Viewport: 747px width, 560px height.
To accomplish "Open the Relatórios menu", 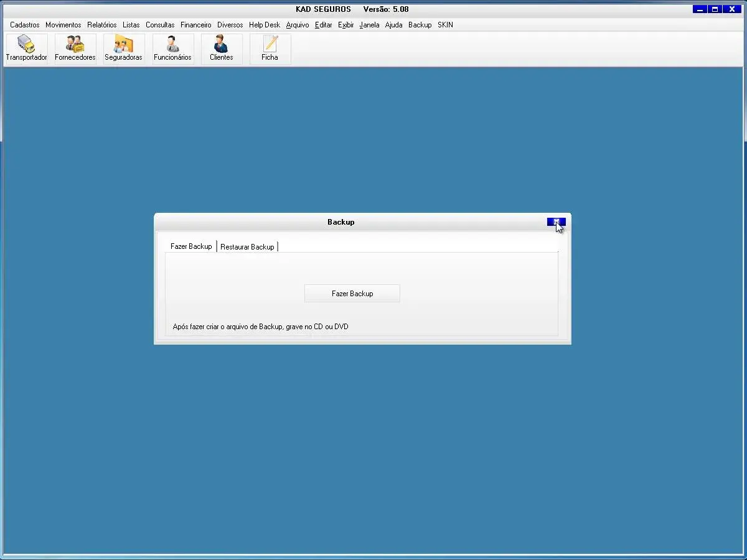I will click(x=101, y=25).
